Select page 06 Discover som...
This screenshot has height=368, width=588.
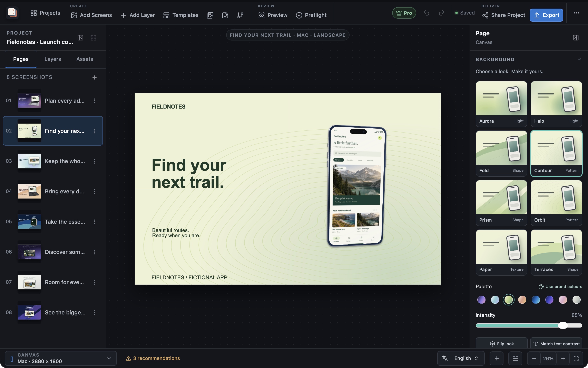point(53,252)
